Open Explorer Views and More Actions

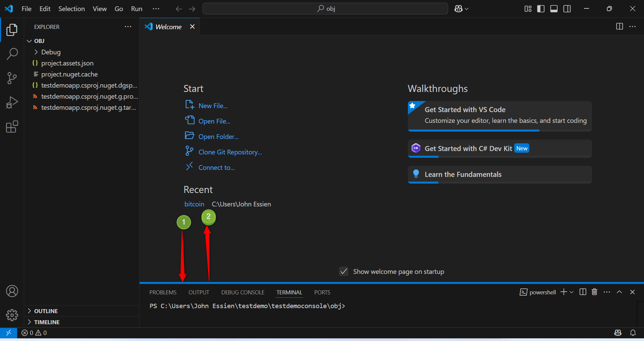pos(128,27)
